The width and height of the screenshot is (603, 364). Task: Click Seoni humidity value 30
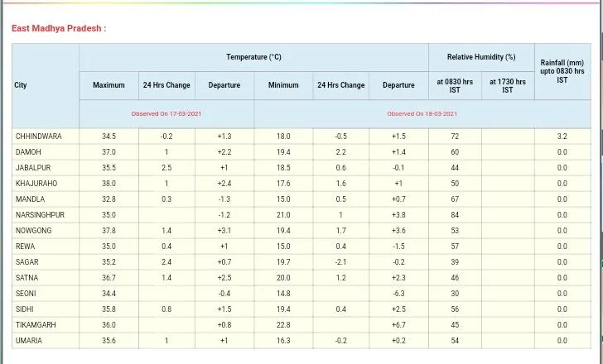[x=455, y=294]
